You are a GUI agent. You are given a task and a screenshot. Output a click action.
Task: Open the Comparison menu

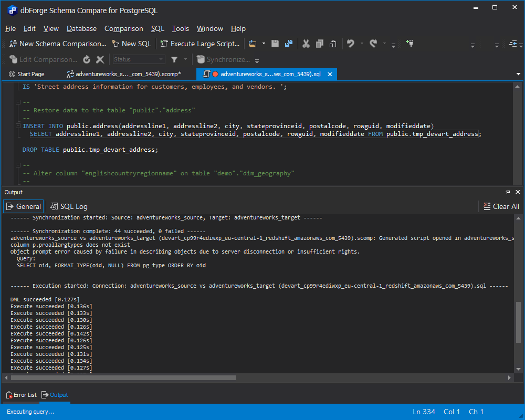click(123, 29)
